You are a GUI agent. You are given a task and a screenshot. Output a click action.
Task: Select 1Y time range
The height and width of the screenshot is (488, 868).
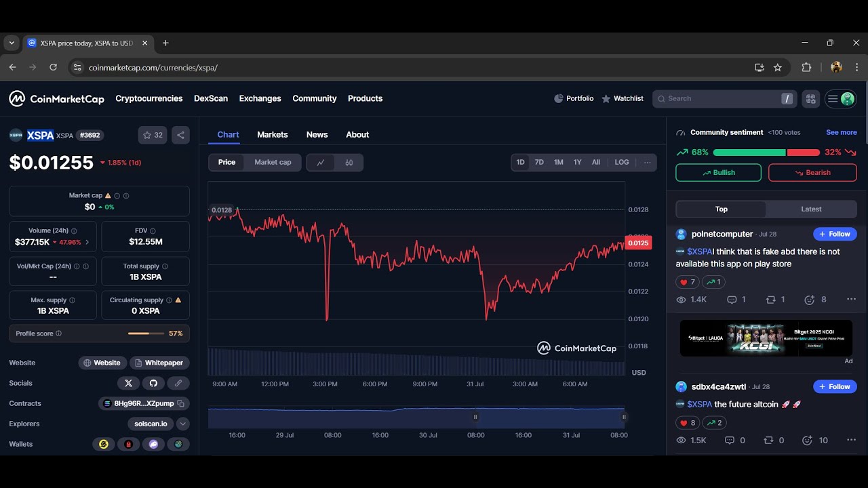[x=578, y=163]
